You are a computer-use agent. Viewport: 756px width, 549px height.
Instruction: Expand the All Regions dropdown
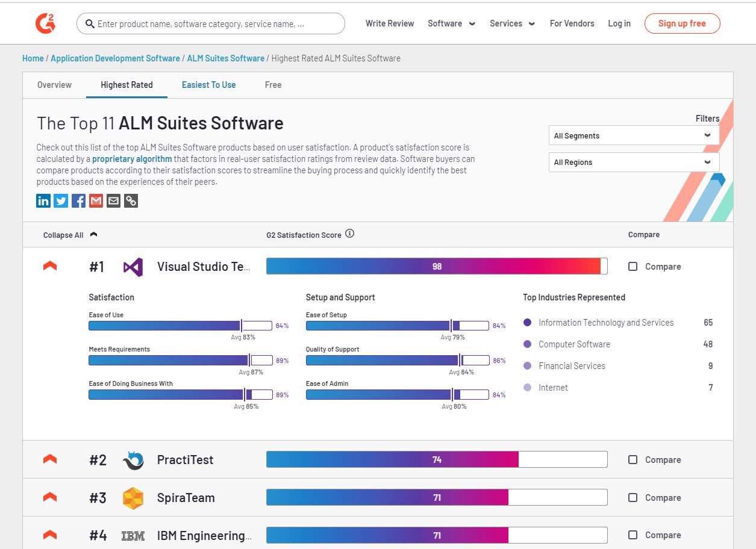(634, 162)
